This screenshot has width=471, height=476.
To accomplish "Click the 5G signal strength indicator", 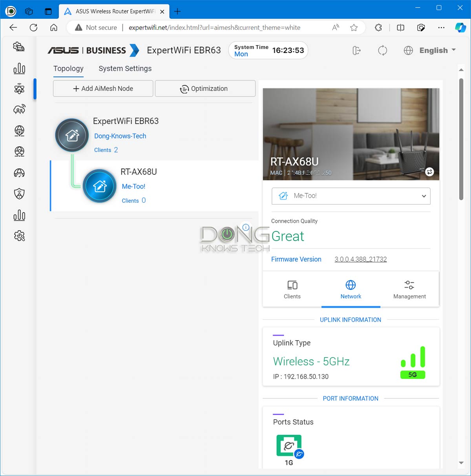I will click(x=413, y=362).
